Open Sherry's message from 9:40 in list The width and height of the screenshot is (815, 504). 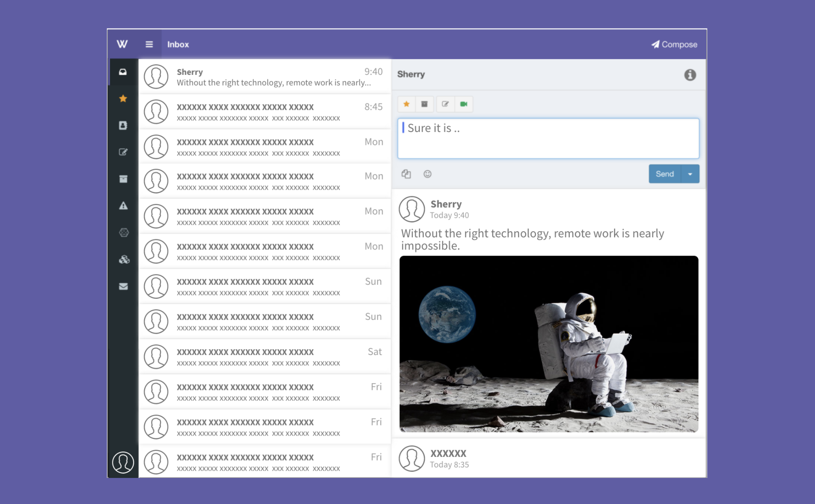(x=265, y=77)
